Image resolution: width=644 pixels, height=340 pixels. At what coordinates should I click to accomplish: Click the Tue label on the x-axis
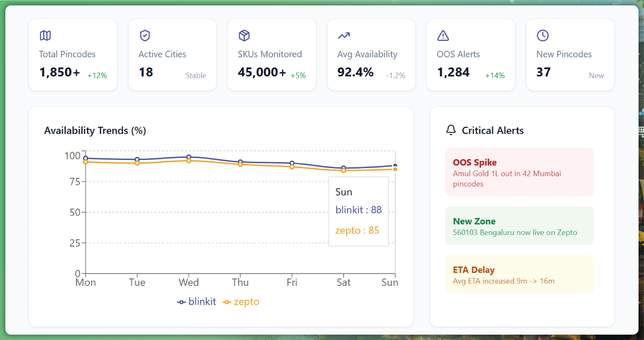(x=137, y=282)
